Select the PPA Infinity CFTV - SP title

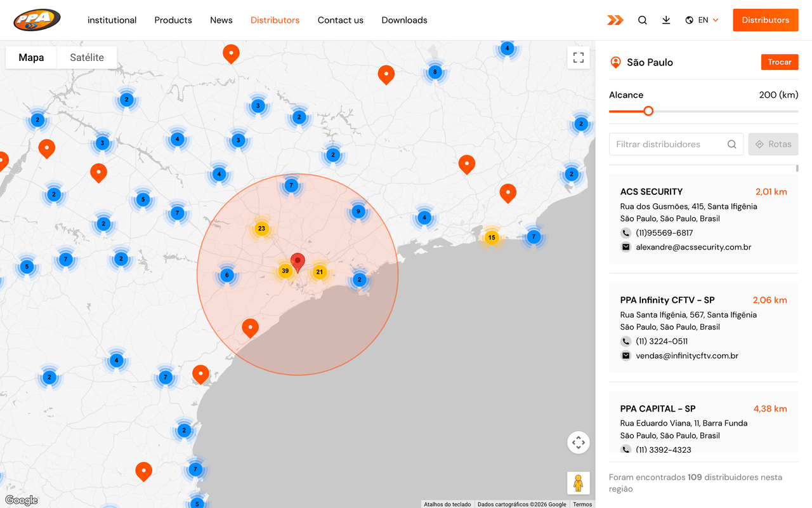coord(667,300)
